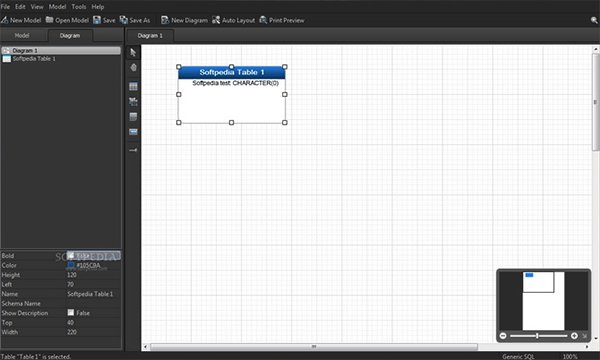Edit the Height property value 120
600x360 pixels.
pos(94,275)
